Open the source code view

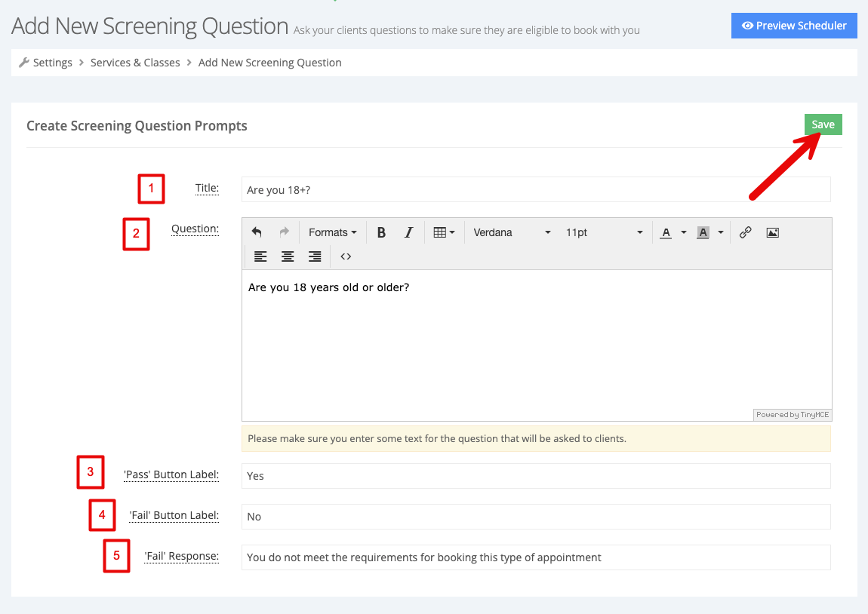[346, 256]
